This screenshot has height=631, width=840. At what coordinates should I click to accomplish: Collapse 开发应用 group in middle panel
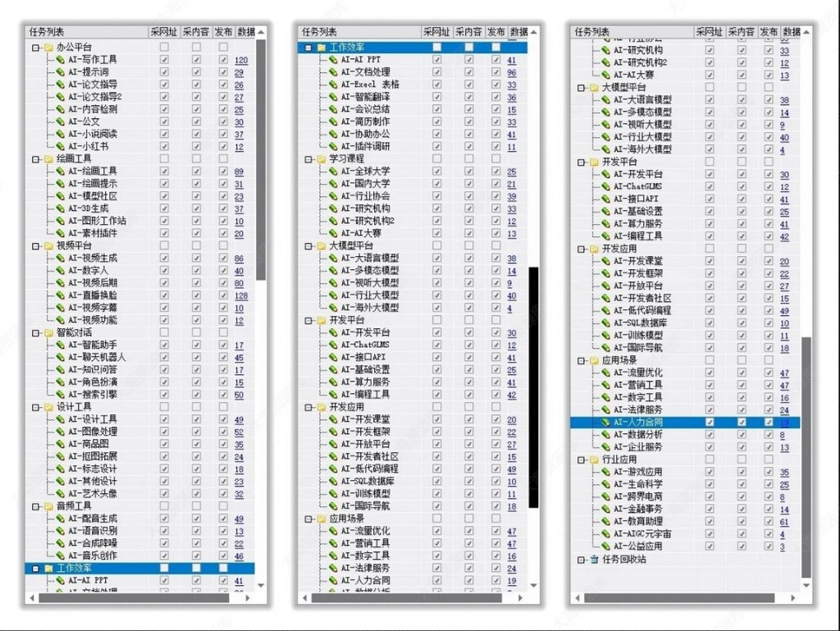308,407
